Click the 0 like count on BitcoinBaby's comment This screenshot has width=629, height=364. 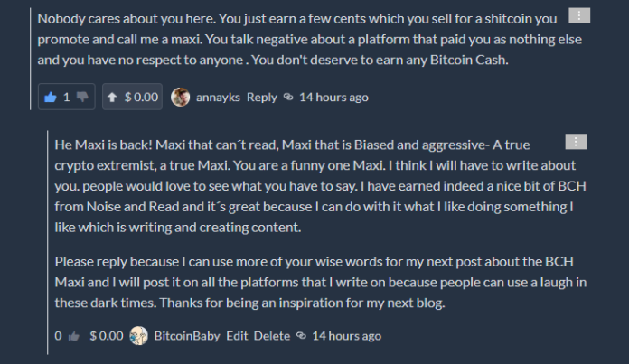(x=58, y=335)
